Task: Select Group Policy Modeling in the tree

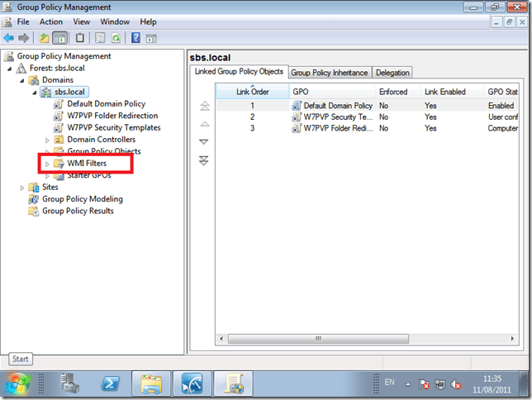Action: [x=82, y=199]
